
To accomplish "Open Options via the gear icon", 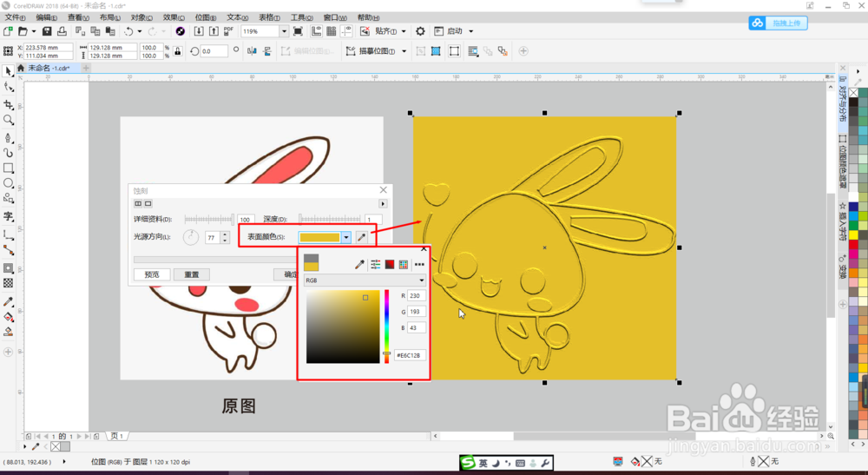I will [420, 31].
